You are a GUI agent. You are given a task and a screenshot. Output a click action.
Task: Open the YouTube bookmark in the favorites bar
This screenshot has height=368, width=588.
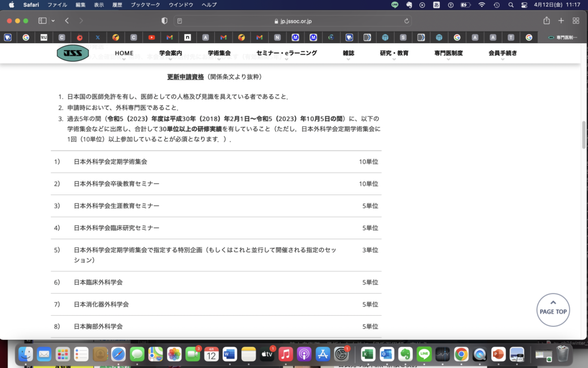click(151, 37)
